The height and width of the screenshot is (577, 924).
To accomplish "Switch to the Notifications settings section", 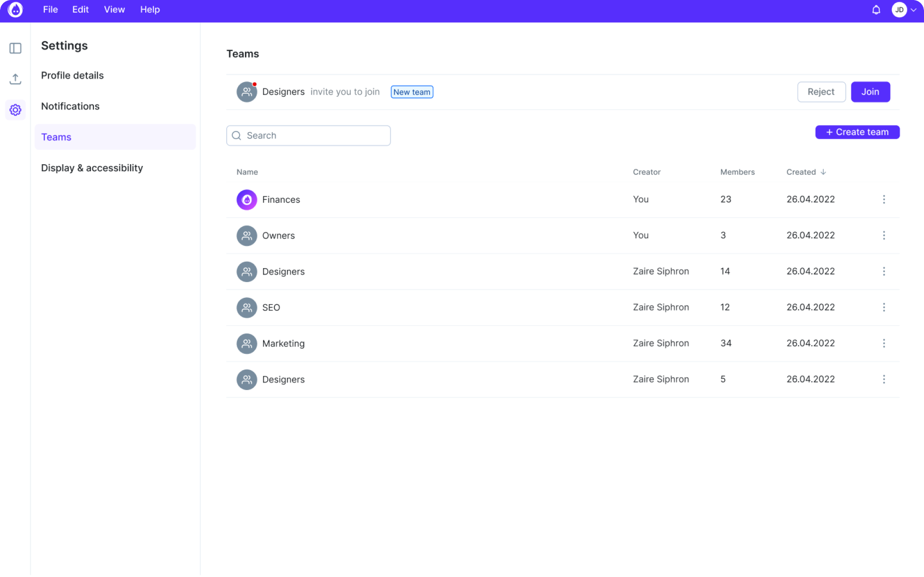I will [x=70, y=106].
